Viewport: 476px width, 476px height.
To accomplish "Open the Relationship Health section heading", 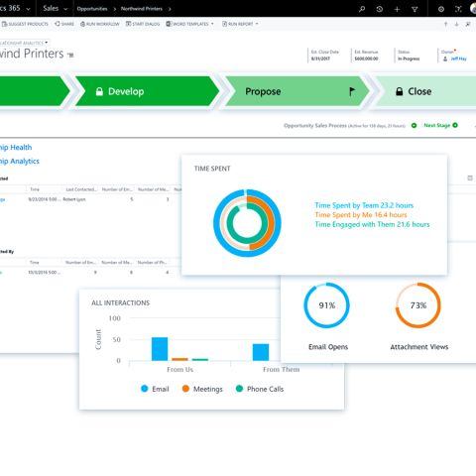I will click(x=16, y=148).
